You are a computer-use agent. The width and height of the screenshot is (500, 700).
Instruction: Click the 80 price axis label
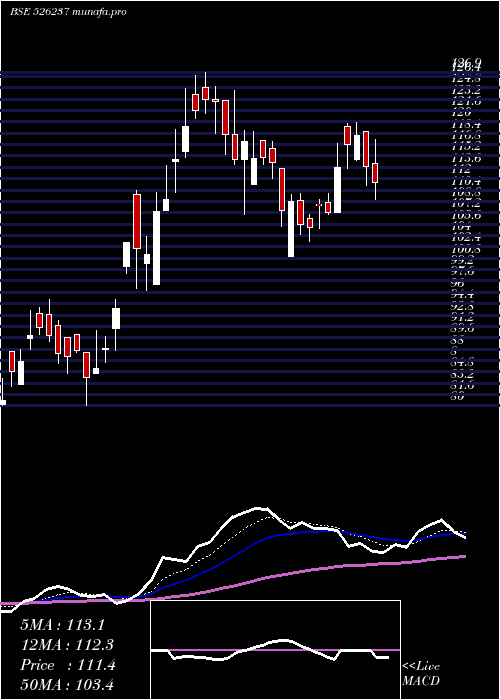pyautogui.click(x=459, y=396)
